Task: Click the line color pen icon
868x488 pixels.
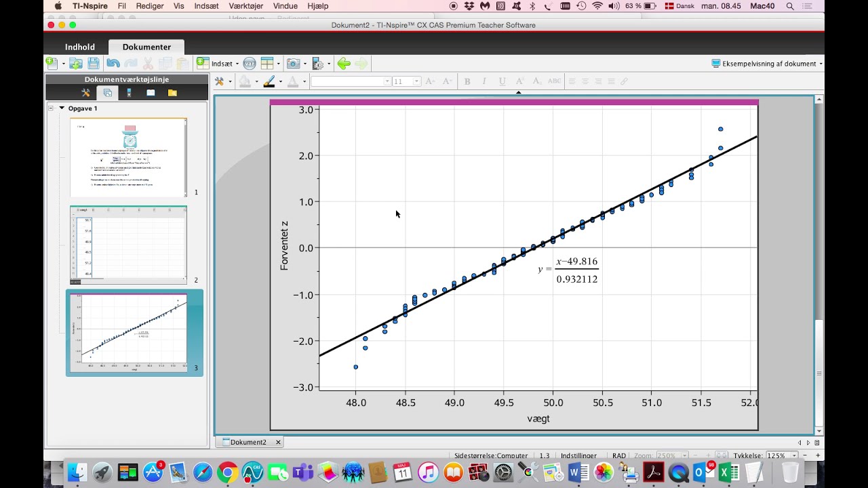Action: tap(269, 81)
